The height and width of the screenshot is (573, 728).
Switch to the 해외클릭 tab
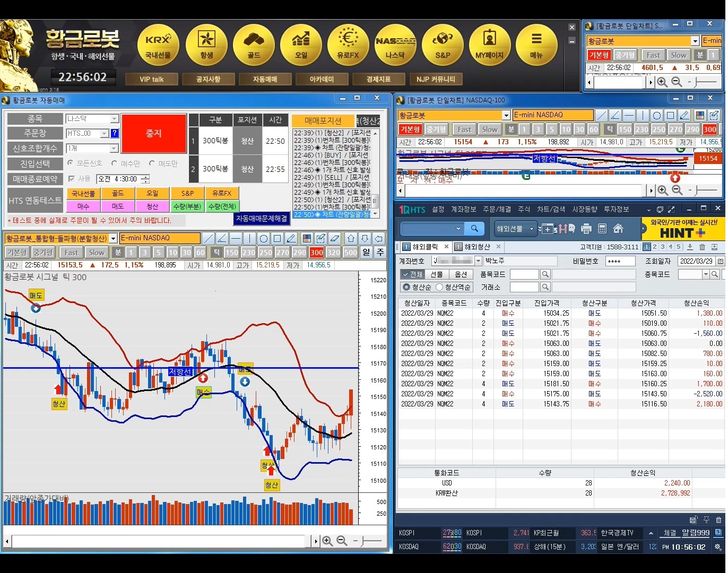coord(425,247)
